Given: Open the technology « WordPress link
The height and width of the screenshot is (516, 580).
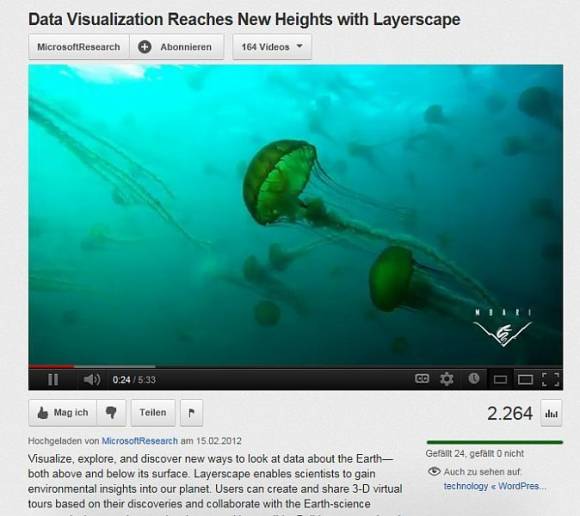Looking at the screenshot, I should point(495,486).
